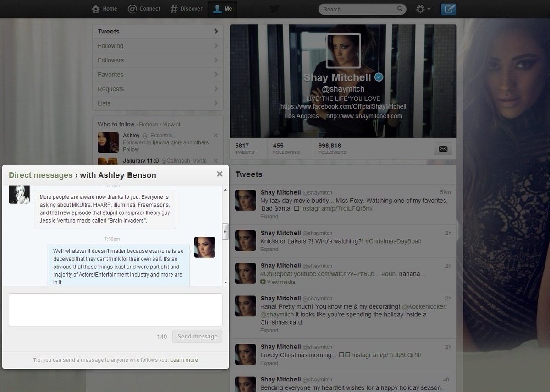Click inside the direct message text box
The width and height of the screenshot is (550, 392).
coord(115,309)
